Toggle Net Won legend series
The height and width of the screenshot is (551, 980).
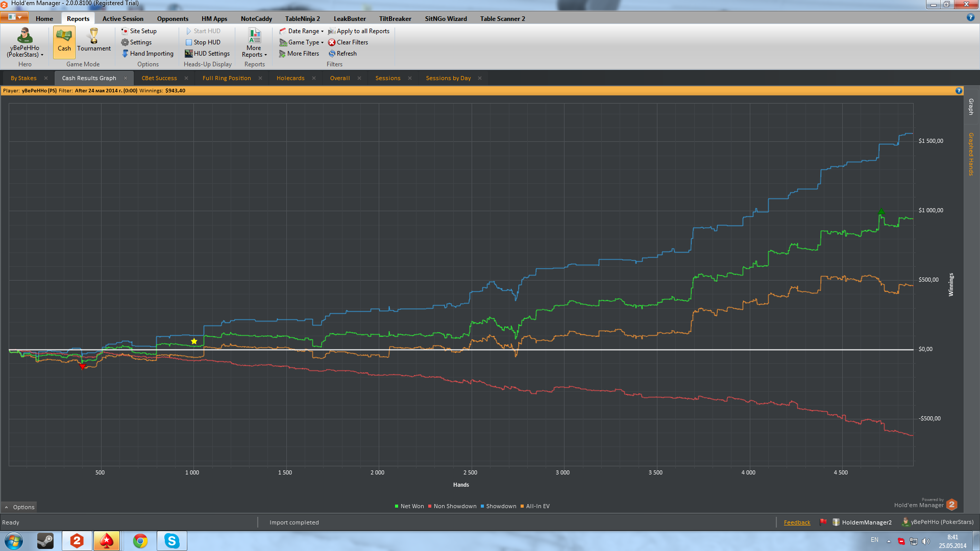coord(409,506)
